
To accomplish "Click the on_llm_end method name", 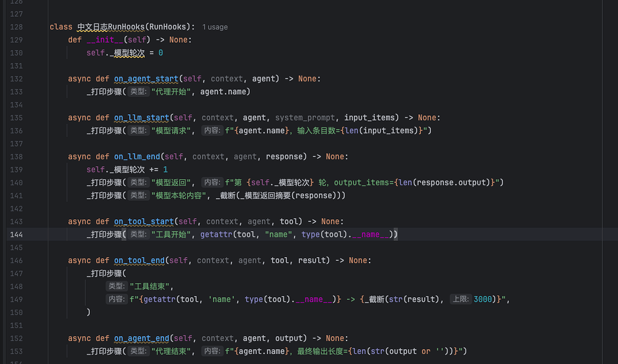I will (137, 157).
